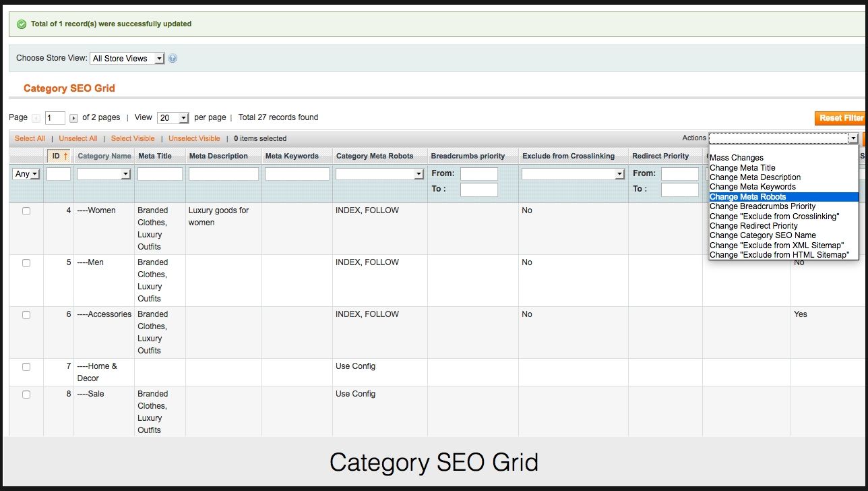Click the green success checkmark icon

22,24
